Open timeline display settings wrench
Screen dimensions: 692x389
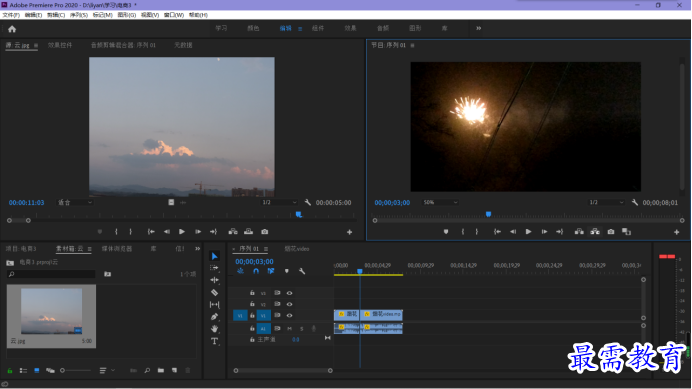(302, 271)
